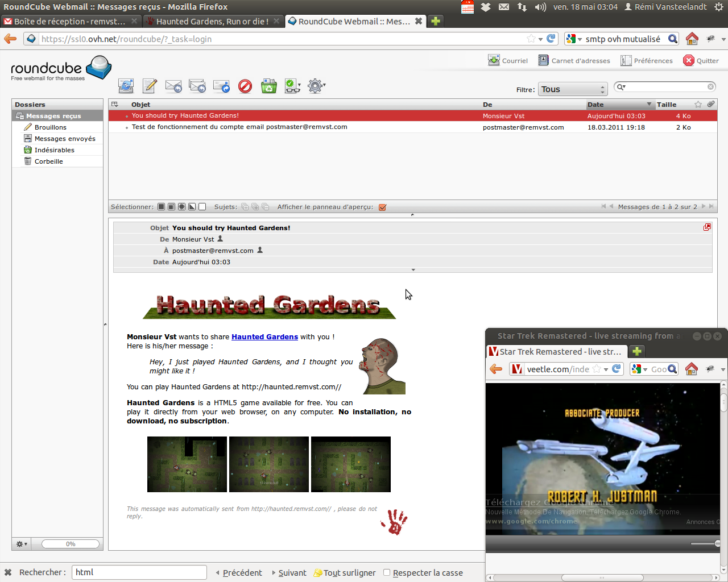
Task: Click the video volume slider
Action: point(705,544)
